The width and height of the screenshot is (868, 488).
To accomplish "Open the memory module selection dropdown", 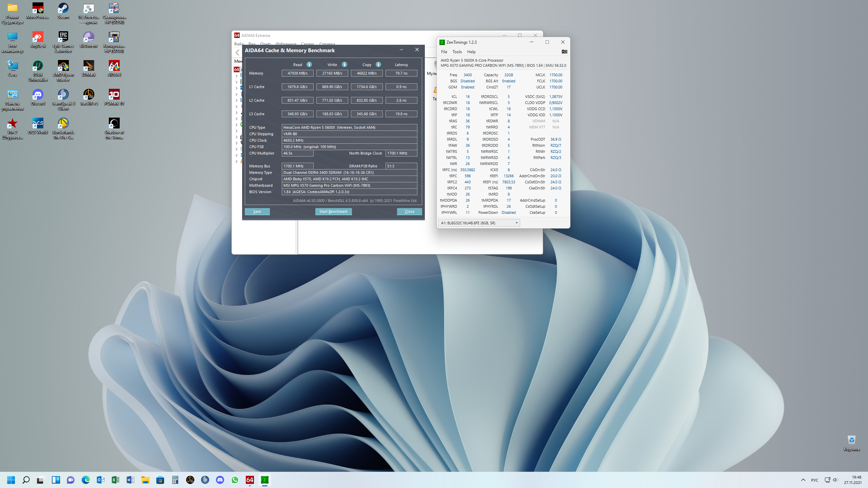I will (479, 223).
